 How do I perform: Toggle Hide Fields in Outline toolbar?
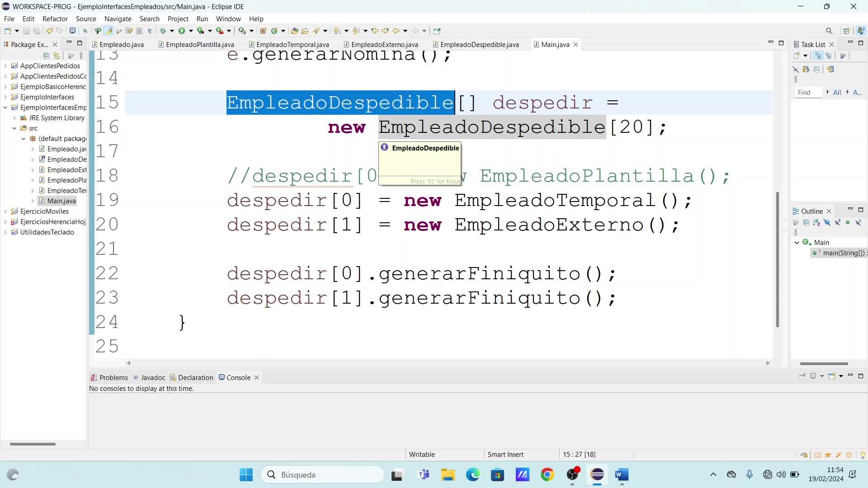(x=827, y=223)
